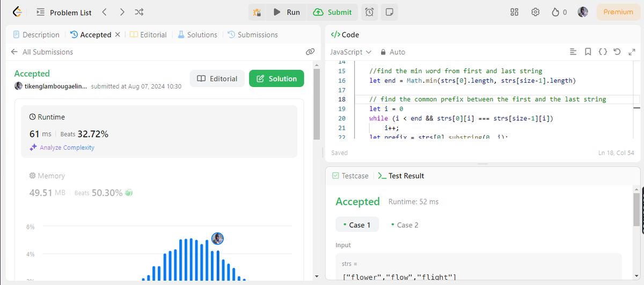Select the Runtime stats card
Screen dimensions: 644x285
coord(159,131)
